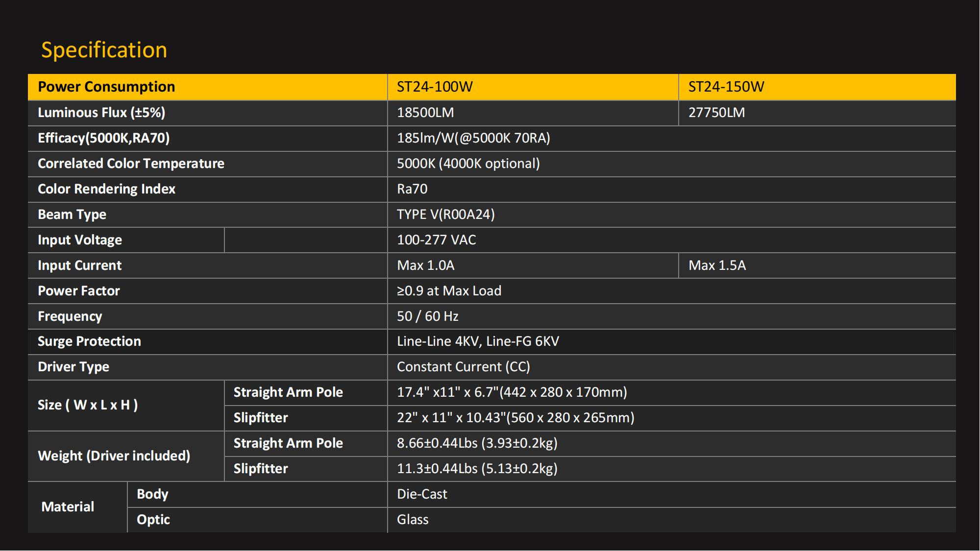Select the 'Luminous Flux (±5%)' row label
This screenshot has width=980, height=551.
pyautogui.click(x=101, y=113)
